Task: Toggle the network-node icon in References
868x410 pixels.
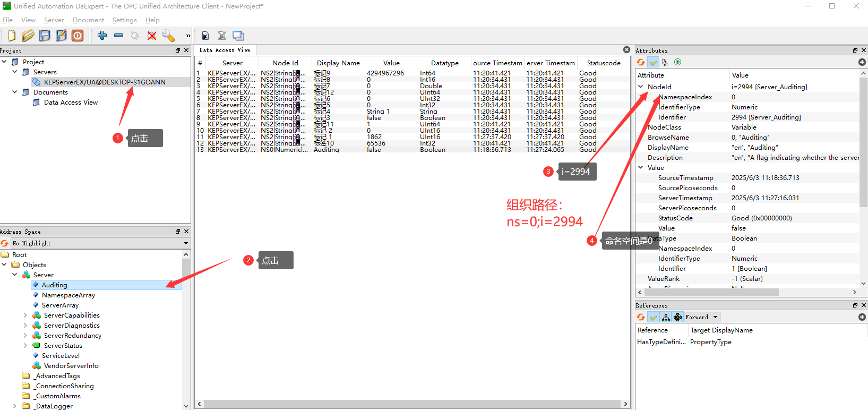Action: tap(678, 317)
